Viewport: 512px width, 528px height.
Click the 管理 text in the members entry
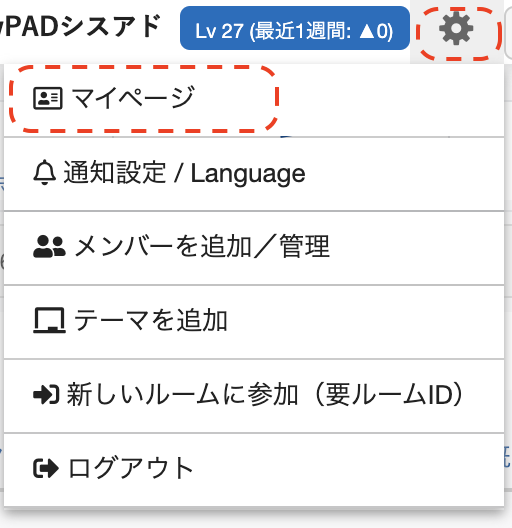click(x=305, y=246)
